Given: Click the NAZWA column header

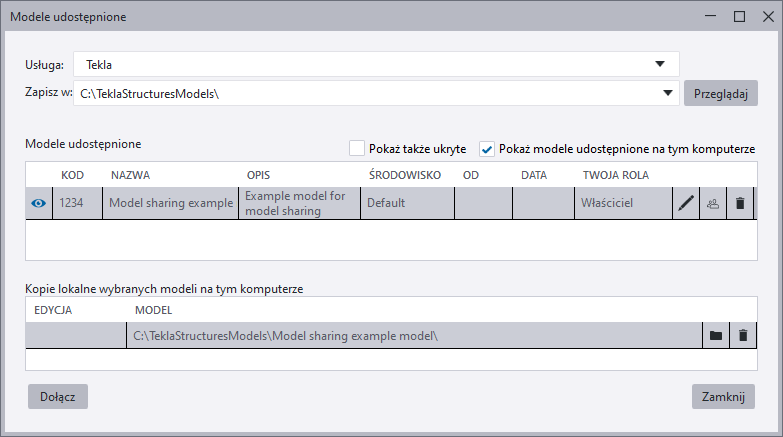Looking at the screenshot, I should (x=130, y=175).
